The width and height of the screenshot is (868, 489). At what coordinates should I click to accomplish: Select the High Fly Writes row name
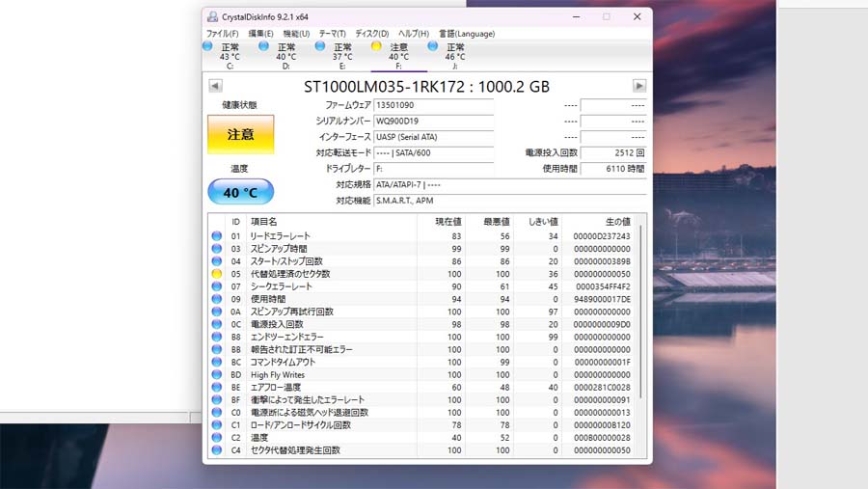tap(278, 375)
